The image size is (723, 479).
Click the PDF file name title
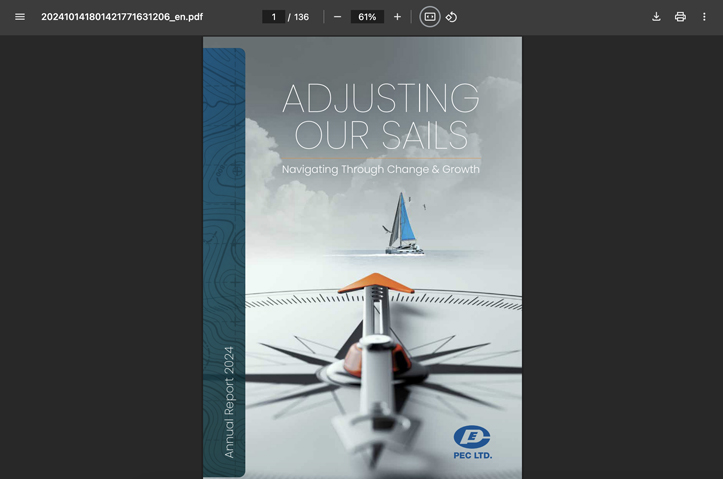pos(122,17)
